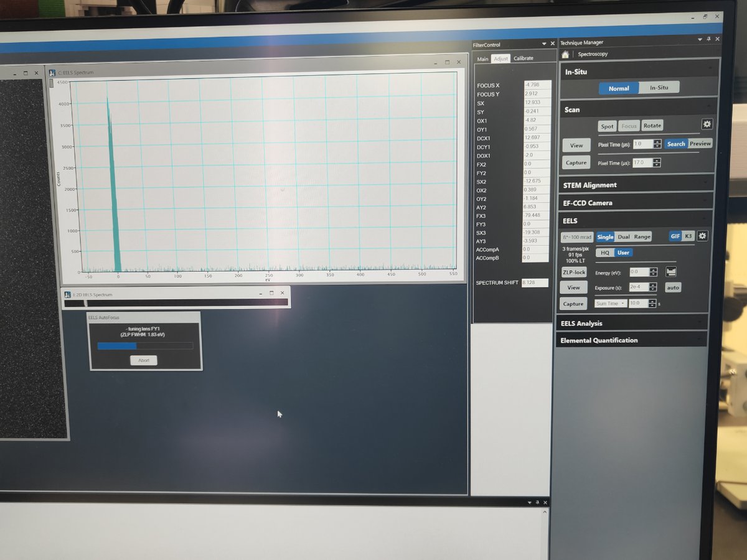Image resolution: width=747 pixels, height=560 pixels.
Task: Select Dual EELS acquisition mode
Action: click(623, 236)
